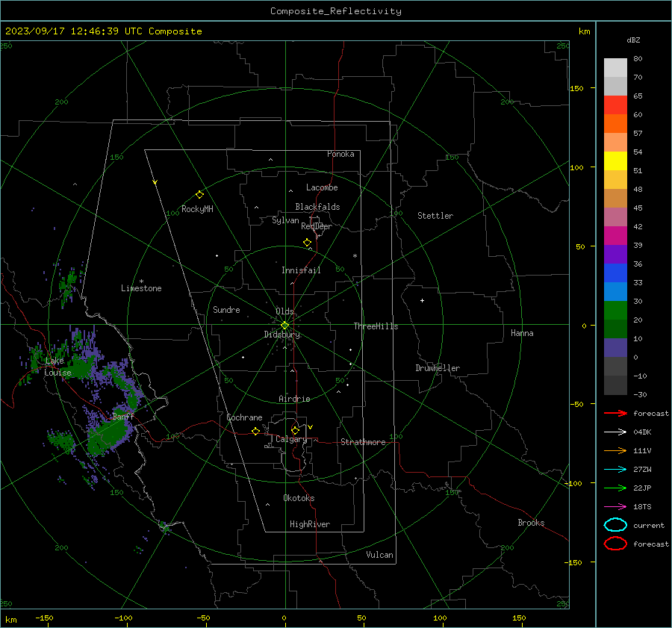
Task: Click the yellow radar site marker near Olds
Action: [284, 326]
